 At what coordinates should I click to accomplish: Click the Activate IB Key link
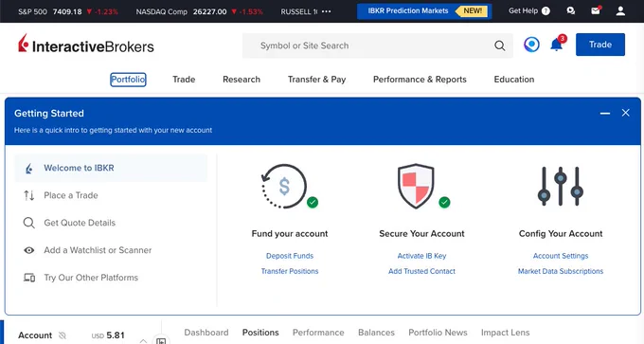[421, 256]
